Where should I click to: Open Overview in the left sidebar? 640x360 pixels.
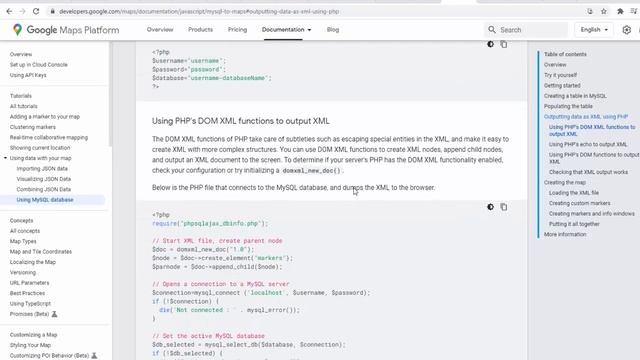tap(21, 54)
